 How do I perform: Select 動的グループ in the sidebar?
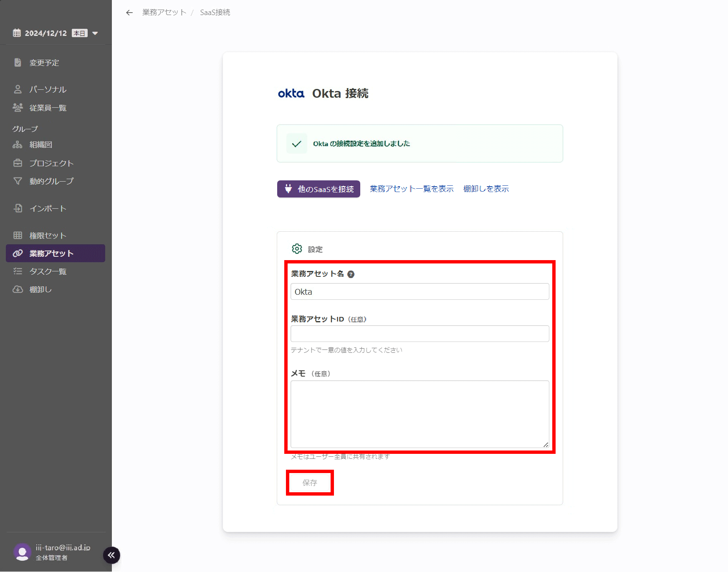[x=51, y=181]
